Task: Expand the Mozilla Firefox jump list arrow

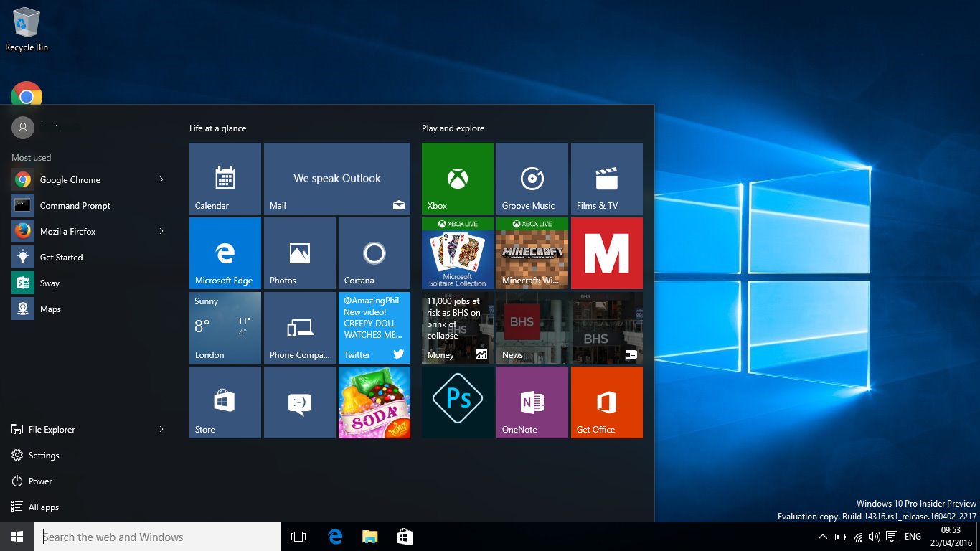Action: click(x=161, y=231)
